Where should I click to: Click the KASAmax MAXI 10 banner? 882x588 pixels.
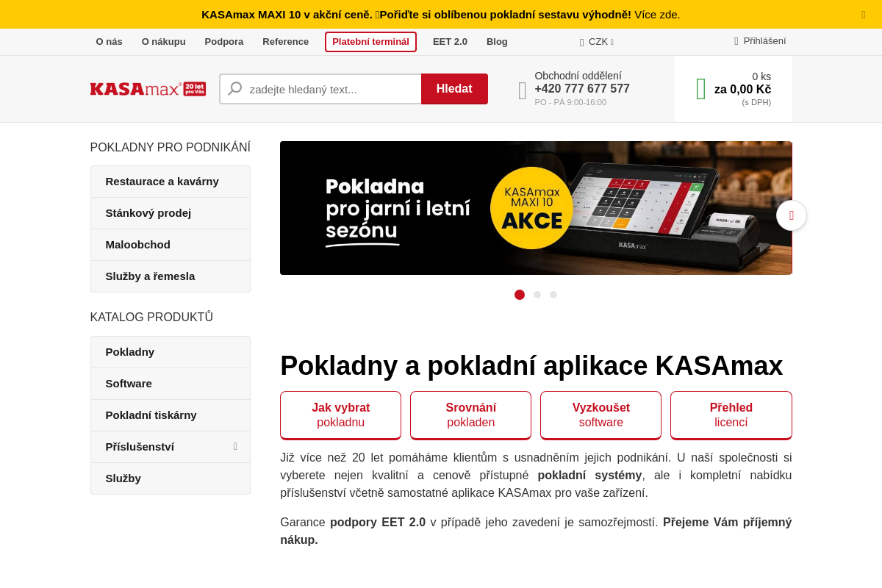[536, 208]
